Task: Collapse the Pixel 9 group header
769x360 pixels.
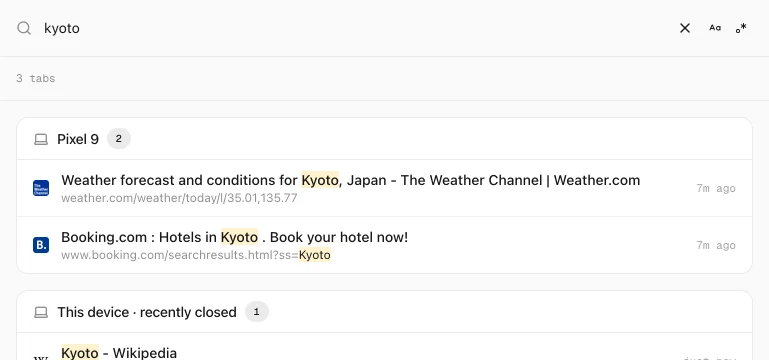Action: point(384,139)
